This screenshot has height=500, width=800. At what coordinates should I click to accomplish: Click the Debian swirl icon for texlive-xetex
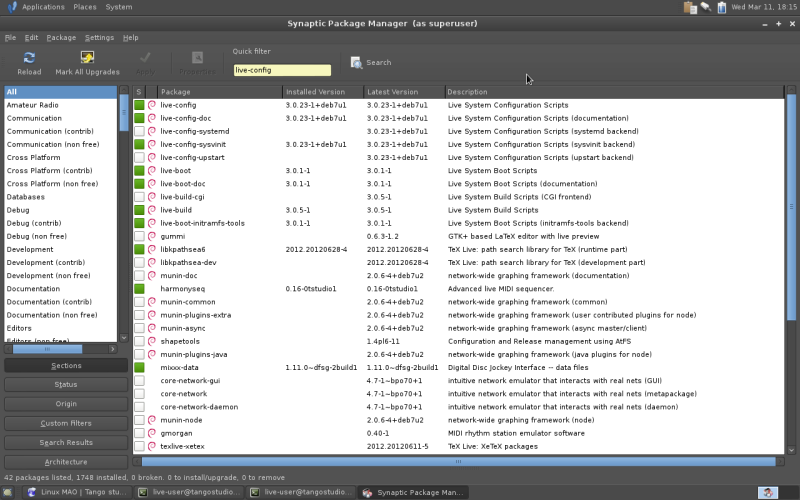[x=152, y=446]
